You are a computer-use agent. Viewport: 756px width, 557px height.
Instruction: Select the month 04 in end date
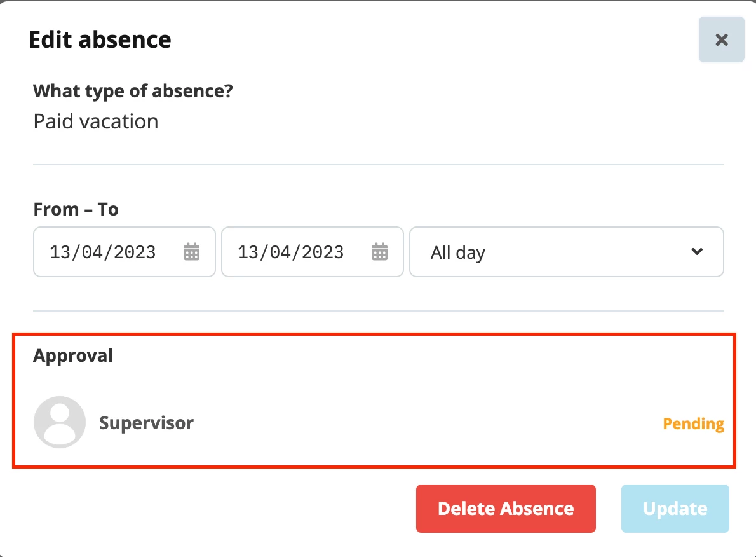[x=280, y=252]
